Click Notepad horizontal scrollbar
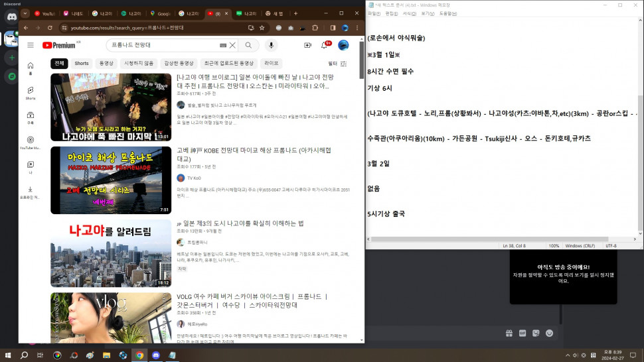 pyautogui.click(x=489, y=239)
